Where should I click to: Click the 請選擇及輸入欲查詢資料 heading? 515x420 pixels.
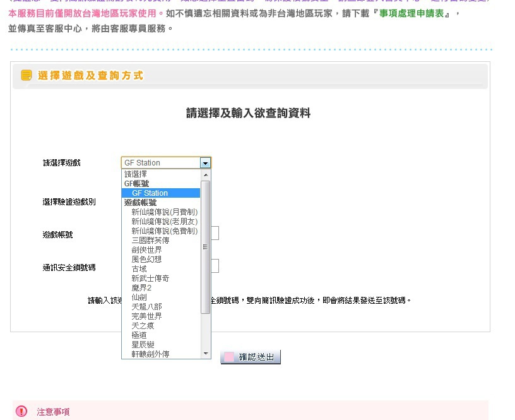(248, 113)
